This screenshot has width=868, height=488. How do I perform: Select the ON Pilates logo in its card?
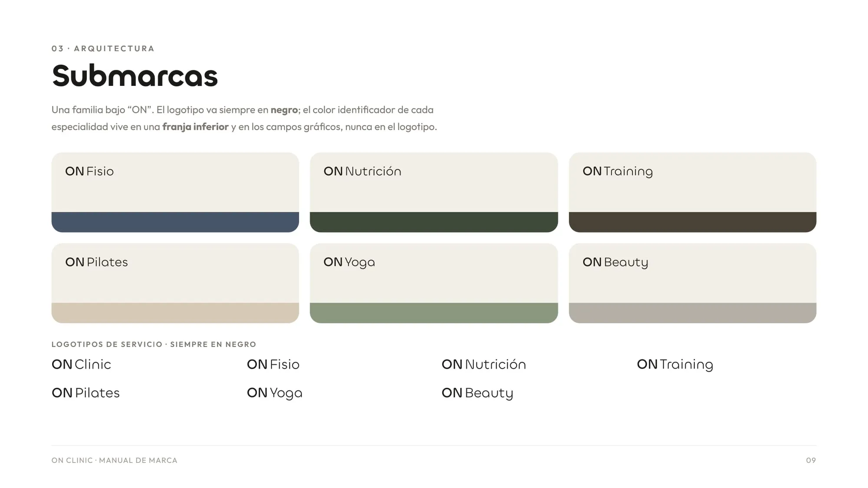[96, 262]
